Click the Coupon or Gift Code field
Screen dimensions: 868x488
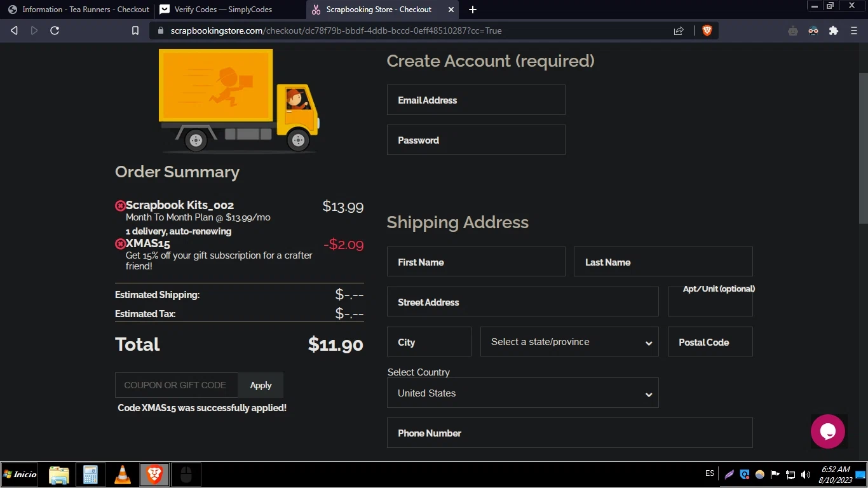coord(177,385)
